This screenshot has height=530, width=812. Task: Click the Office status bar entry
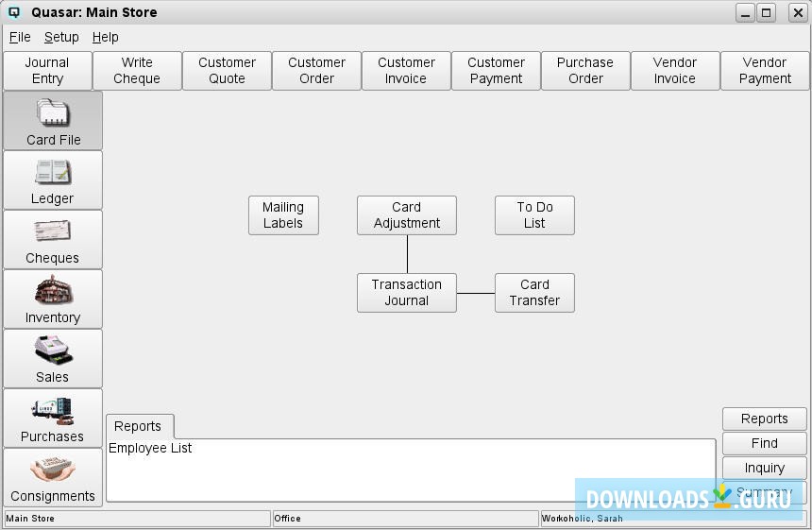tap(405, 518)
